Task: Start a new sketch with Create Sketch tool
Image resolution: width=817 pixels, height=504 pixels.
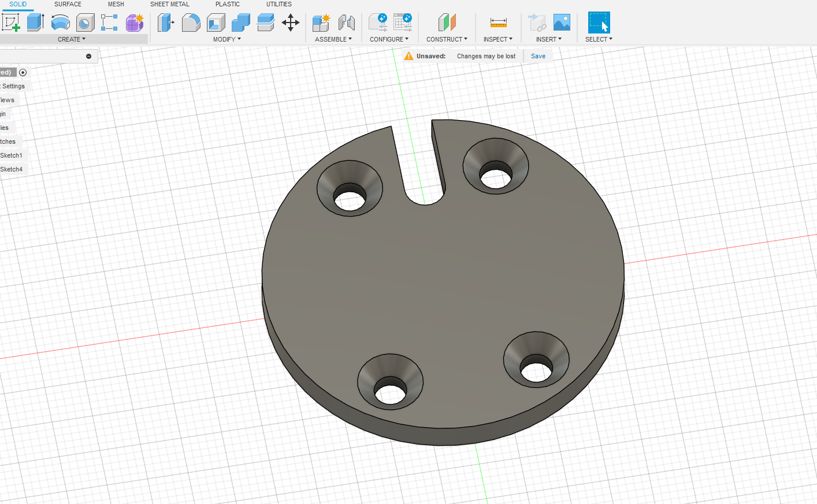Action: [11, 23]
